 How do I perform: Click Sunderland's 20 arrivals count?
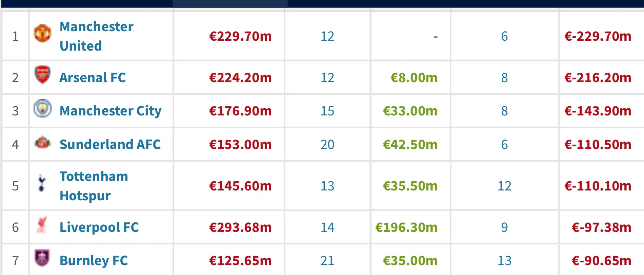pos(327,144)
